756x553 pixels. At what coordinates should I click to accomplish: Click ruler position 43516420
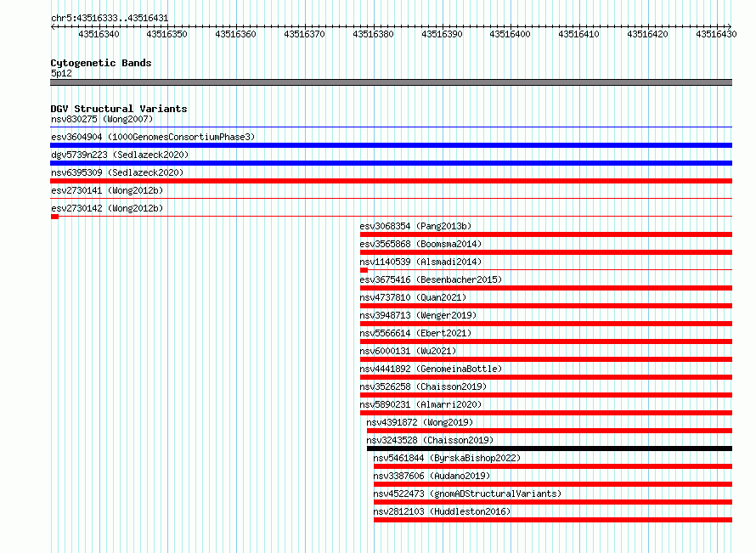coord(647,34)
